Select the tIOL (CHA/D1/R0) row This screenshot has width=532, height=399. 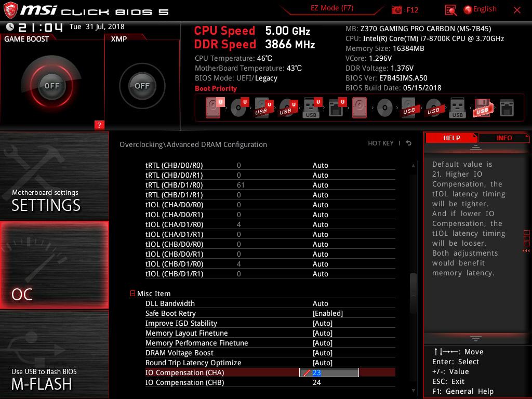pos(270,224)
